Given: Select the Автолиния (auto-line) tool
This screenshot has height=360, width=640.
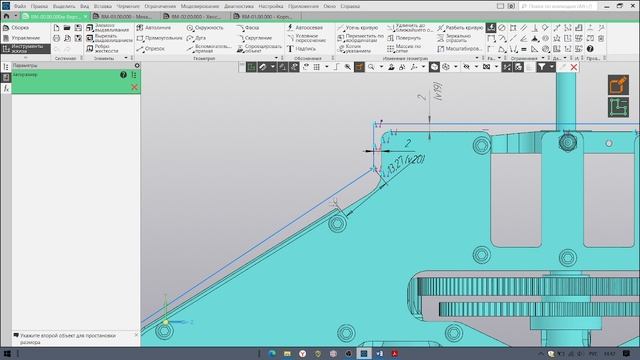Looking at the screenshot, I should 153,28.
